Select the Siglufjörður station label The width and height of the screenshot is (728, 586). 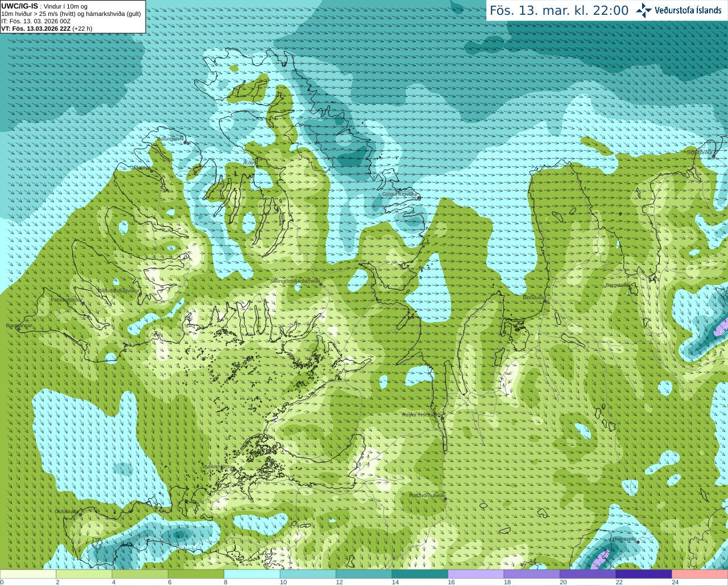pyautogui.click(x=700, y=152)
